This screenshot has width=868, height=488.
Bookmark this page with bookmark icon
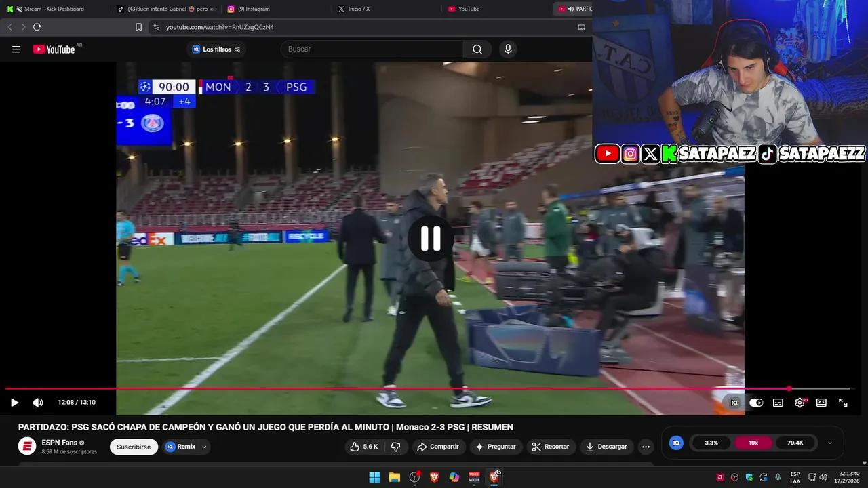[x=139, y=27]
